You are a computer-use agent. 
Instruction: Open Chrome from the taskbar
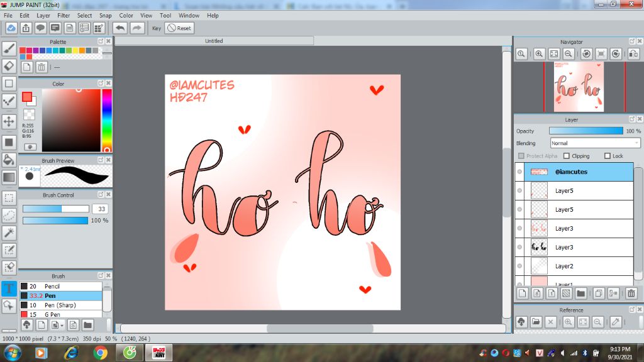coord(100,353)
